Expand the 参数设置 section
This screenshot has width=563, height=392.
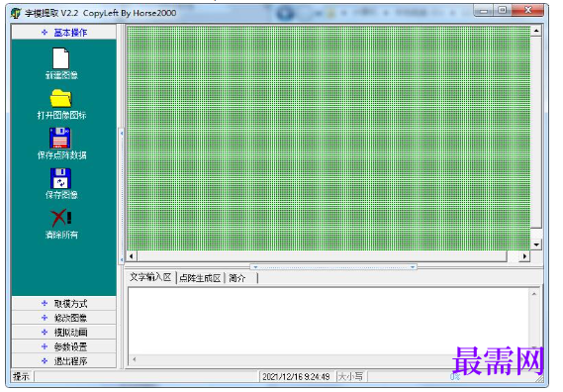tap(64, 346)
